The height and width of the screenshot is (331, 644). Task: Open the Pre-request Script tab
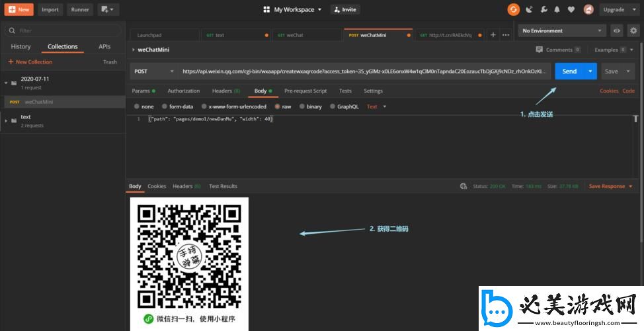305,91
